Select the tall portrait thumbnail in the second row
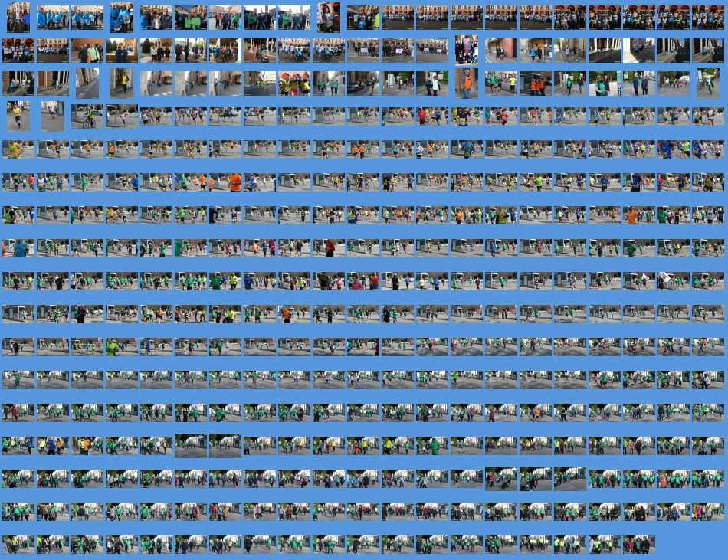The height and width of the screenshot is (560, 728). tap(466, 50)
